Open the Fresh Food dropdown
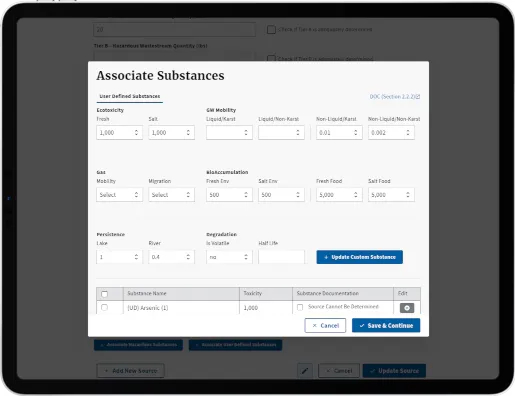The width and height of the screenshot is (515, 396). [x=339, y=195]
